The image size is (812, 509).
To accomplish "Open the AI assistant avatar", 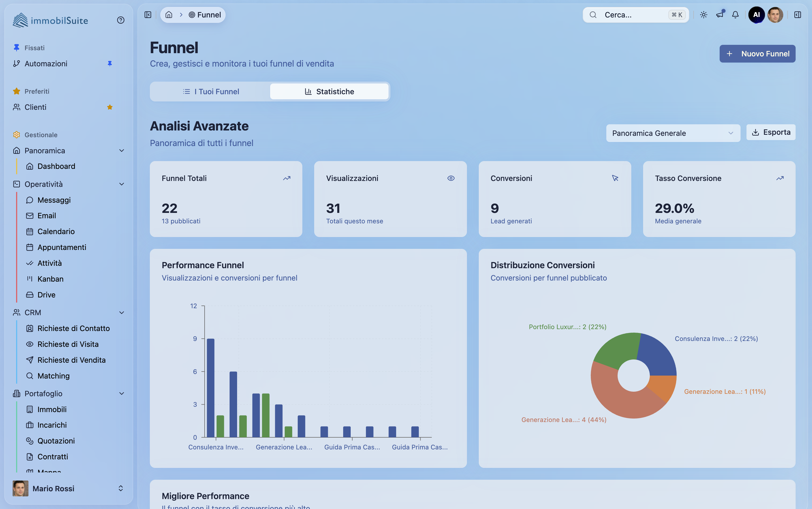I will (756, 14).
